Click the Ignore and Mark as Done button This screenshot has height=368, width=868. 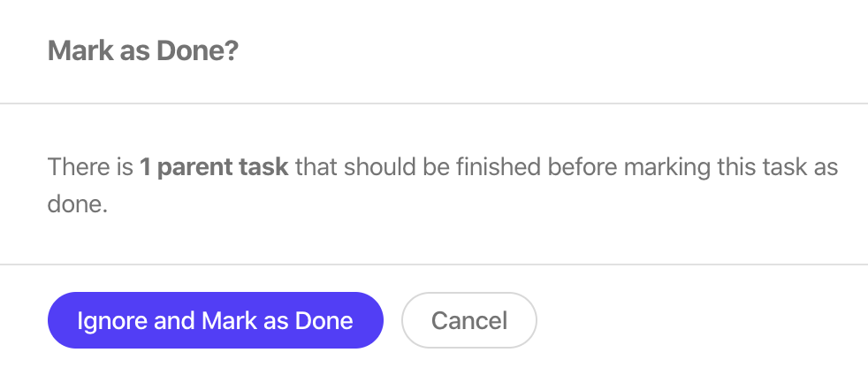pos(216,320)
